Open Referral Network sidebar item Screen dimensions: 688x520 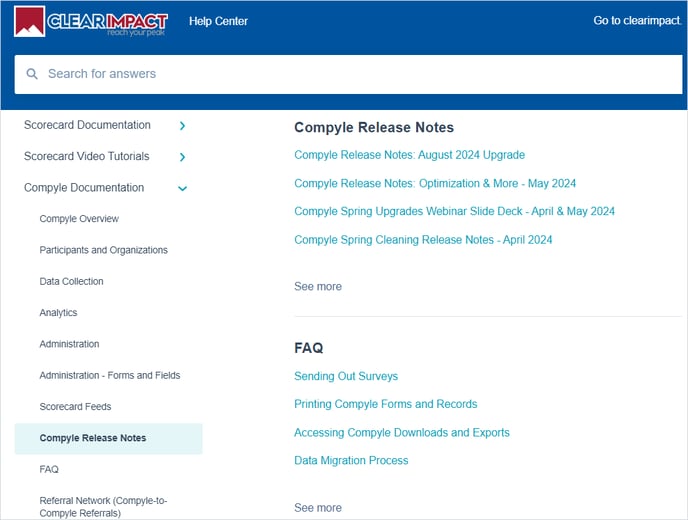[104, 507]
